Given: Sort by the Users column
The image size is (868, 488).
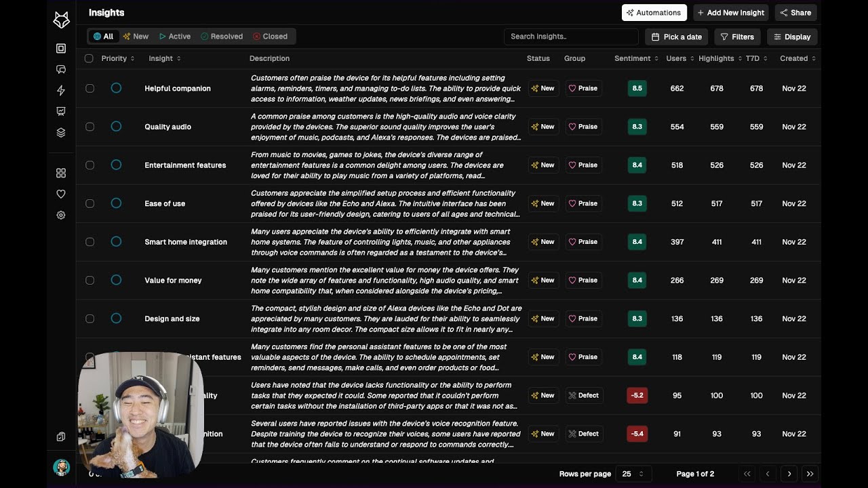Looking at the screenshot, I should [679, 58].
